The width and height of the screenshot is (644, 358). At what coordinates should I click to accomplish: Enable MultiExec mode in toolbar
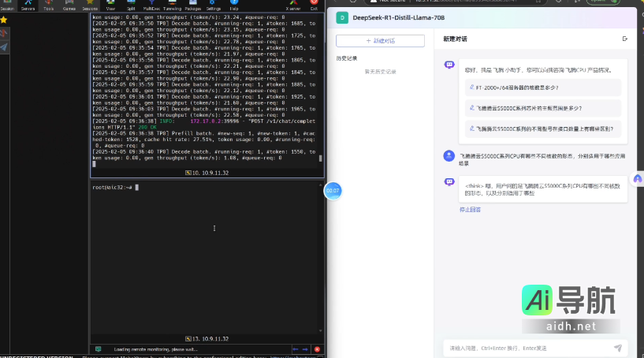tap(151, 5)
